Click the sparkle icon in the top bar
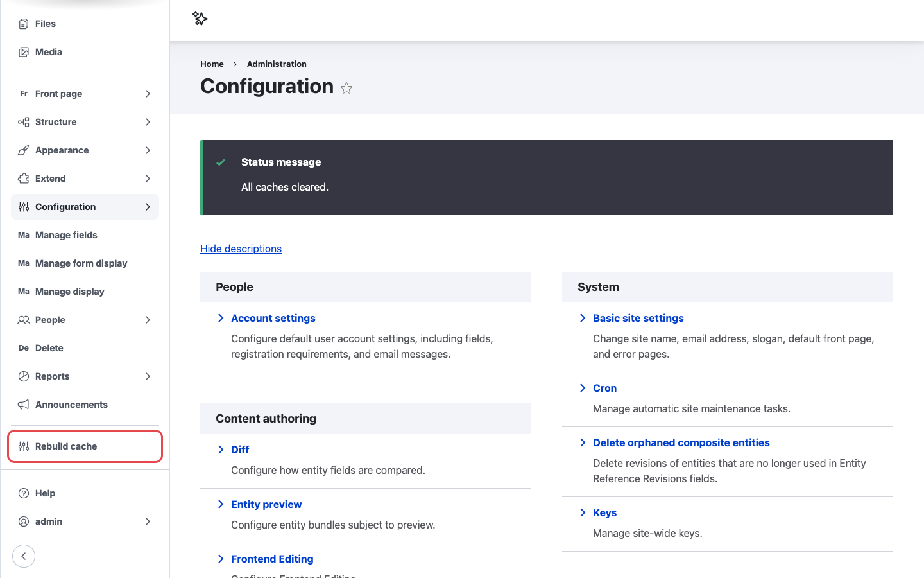This screenshot has height=578, width=924. click(200, 19)
